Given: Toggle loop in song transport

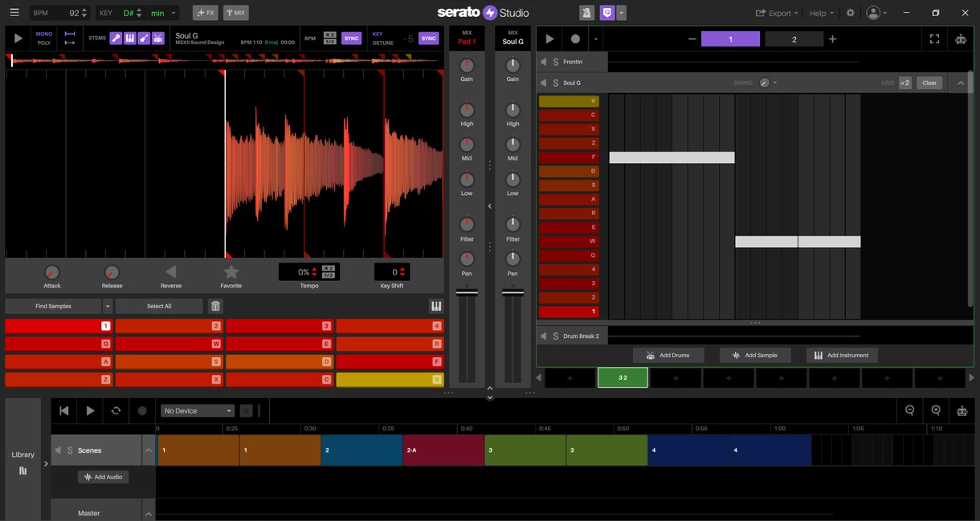Looking at the screenshot, I should pyautogui.click(x=116, y=410).
